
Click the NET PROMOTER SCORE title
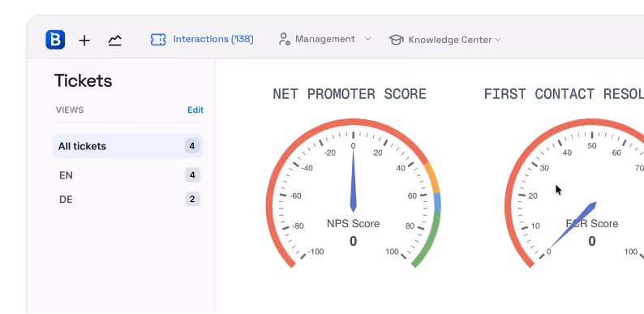pos(350,94)
